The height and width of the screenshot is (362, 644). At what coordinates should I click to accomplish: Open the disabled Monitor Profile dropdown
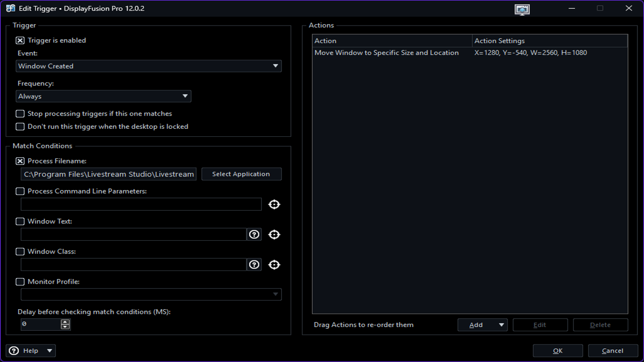point(151,295)
